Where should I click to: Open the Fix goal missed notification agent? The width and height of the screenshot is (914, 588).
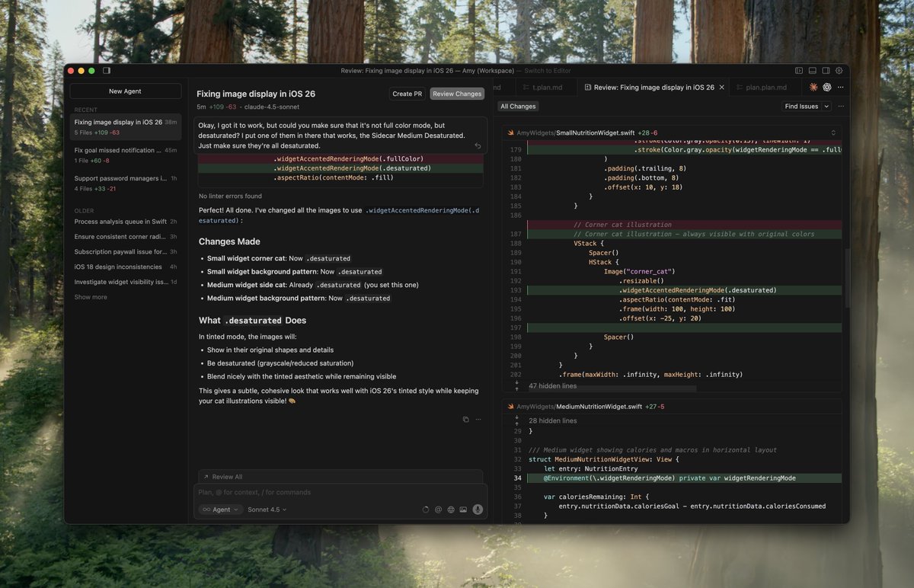tap(126, 155)
